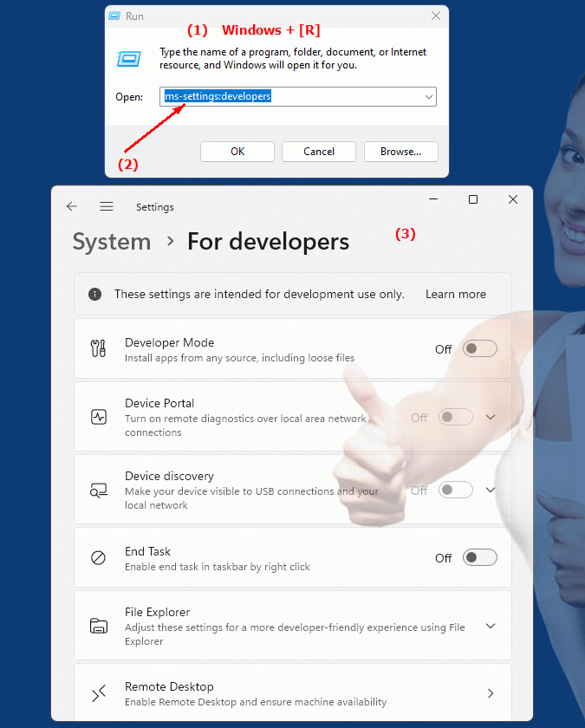The image size is (585, 728).
Task: Click the ms-settings:developers text field
Action: pyautogui.click(x=298, y=96)
